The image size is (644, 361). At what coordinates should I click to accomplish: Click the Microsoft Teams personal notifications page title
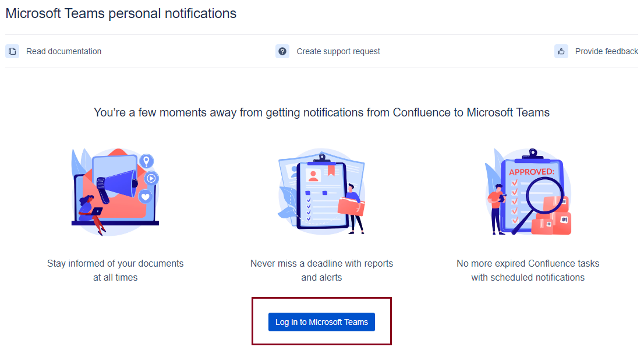(x=121, y=13)
